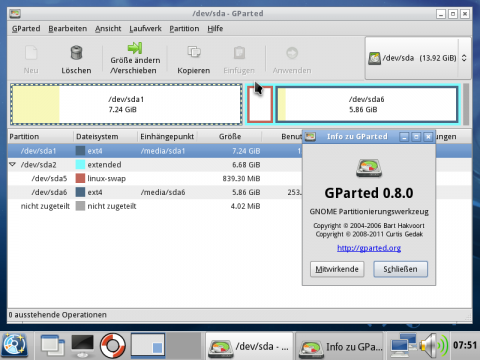
Task: Switch to the second gray workspace in pager
Action: click(x=183, y=345)
